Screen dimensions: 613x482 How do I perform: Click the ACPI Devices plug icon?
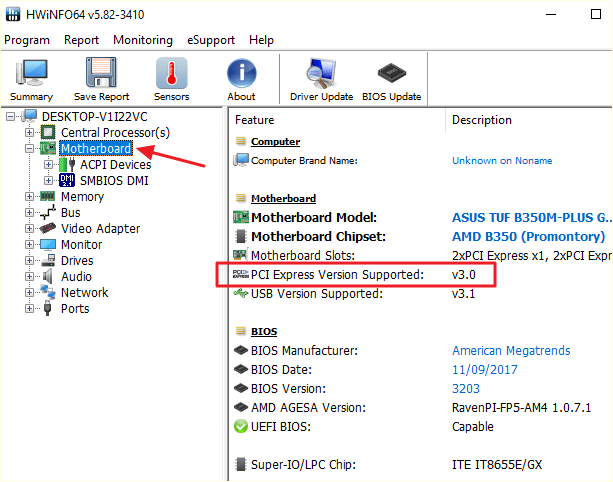tap(67, 165)
